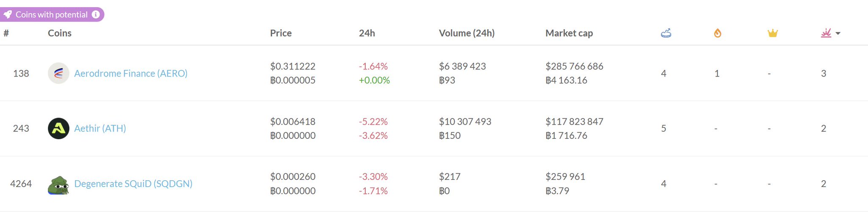Sort by Market cap header

click(569, 33)
